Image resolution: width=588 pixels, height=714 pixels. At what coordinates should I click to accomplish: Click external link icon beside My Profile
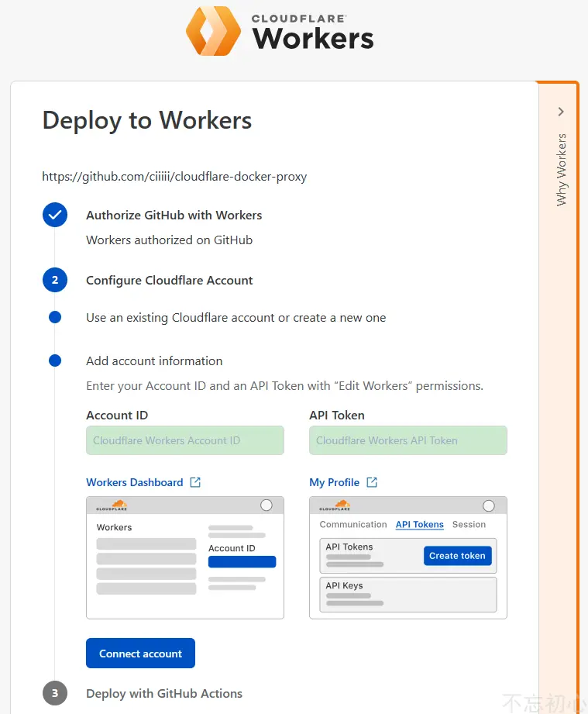372,482
